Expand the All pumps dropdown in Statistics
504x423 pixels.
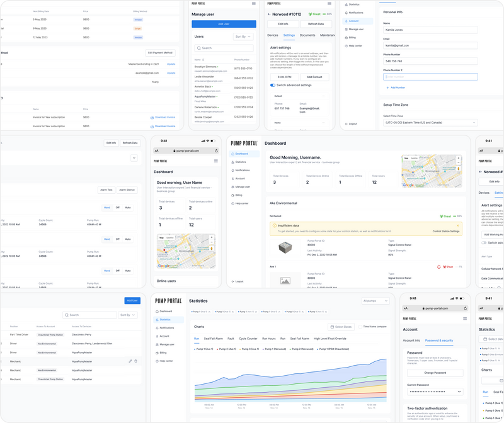click(x=375, y=301)
